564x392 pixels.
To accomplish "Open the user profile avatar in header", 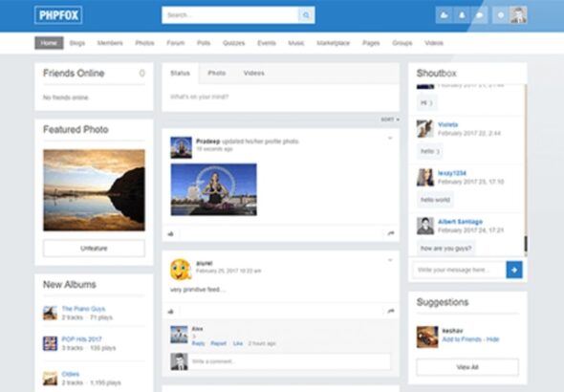I will (519, 15).
